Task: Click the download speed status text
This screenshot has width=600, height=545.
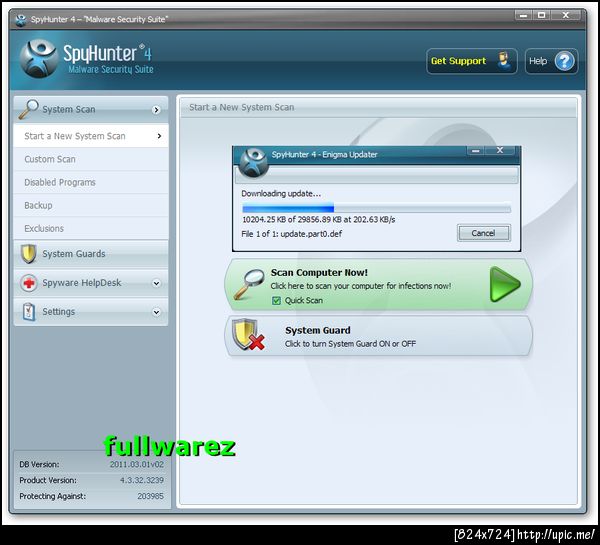Action: coord(318,220)
